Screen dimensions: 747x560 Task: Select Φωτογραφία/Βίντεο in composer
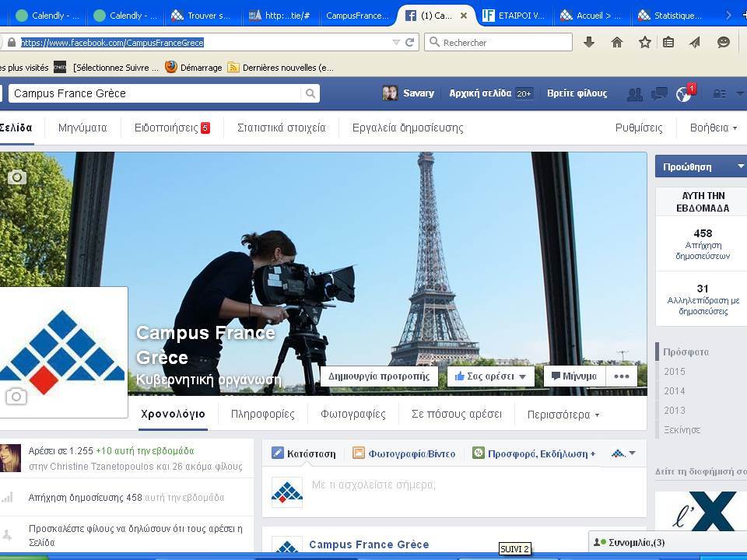coord(404,453)
